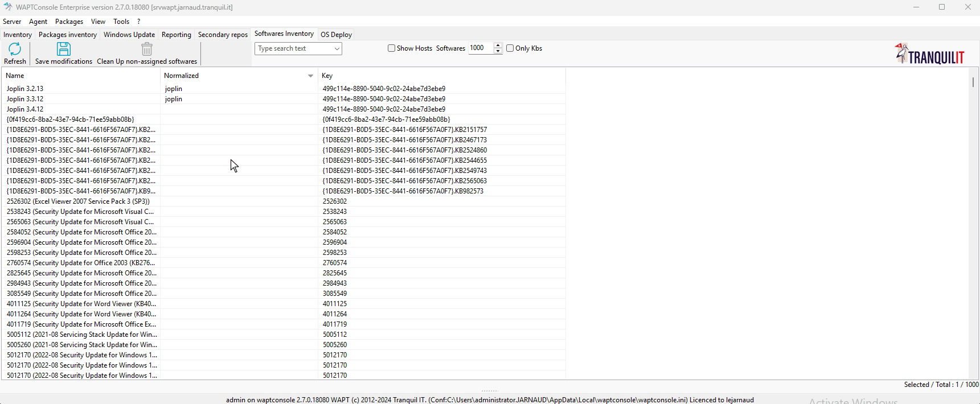This screenshot has width=980, height=404.
Task: Click the key cell 2984943
Action: coord(335,283)
